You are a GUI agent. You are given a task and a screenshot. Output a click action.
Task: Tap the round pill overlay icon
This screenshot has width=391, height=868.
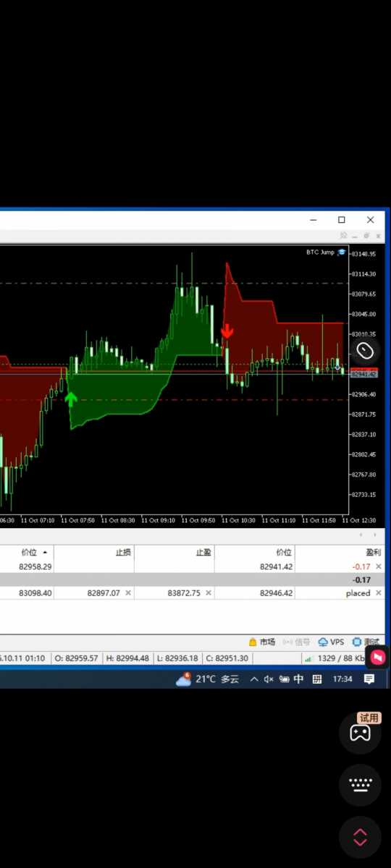365,351
